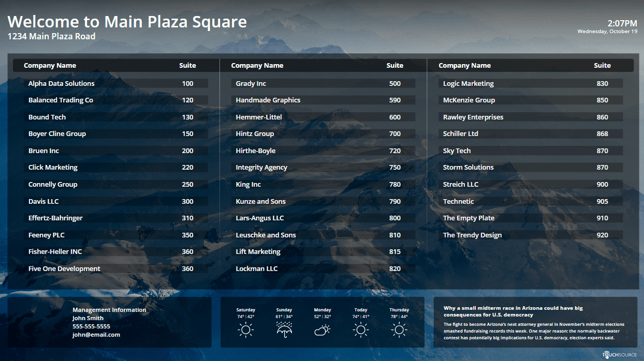Screen dimensions: 644x361
Task: Open the Effertz-Bahringer entry
Action: pos(115,218)
